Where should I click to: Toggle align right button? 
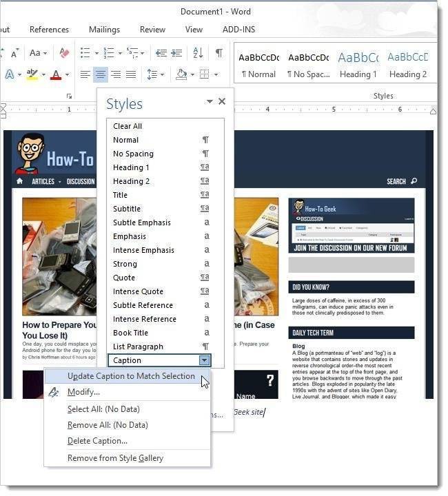116,74
